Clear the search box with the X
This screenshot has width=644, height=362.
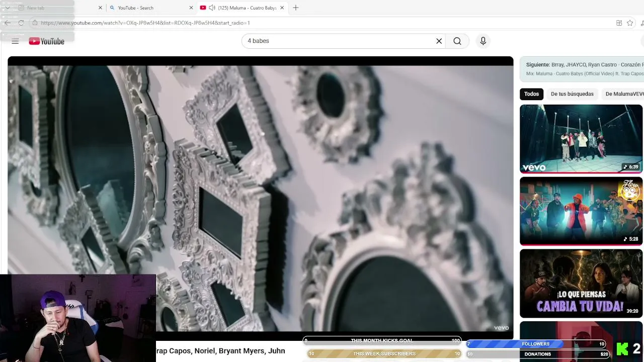(x=439, y=41)
